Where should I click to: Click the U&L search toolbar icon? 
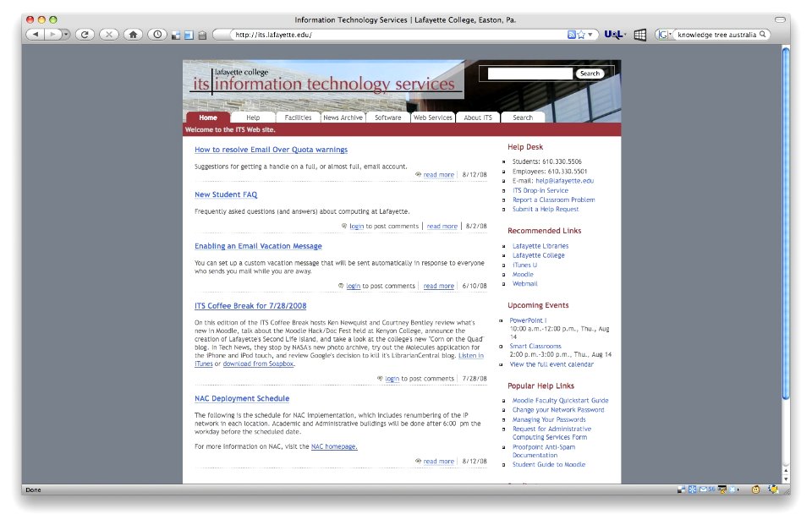(x=615, y=35)
